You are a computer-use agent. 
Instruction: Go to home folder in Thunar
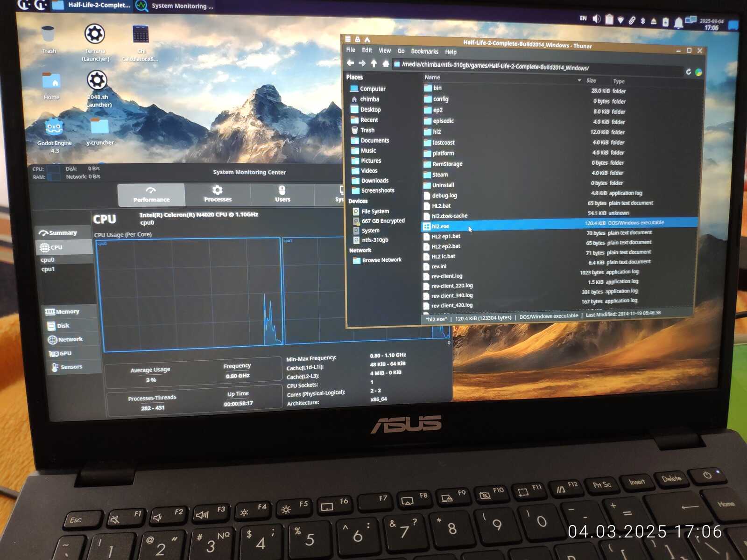[386, 63]
